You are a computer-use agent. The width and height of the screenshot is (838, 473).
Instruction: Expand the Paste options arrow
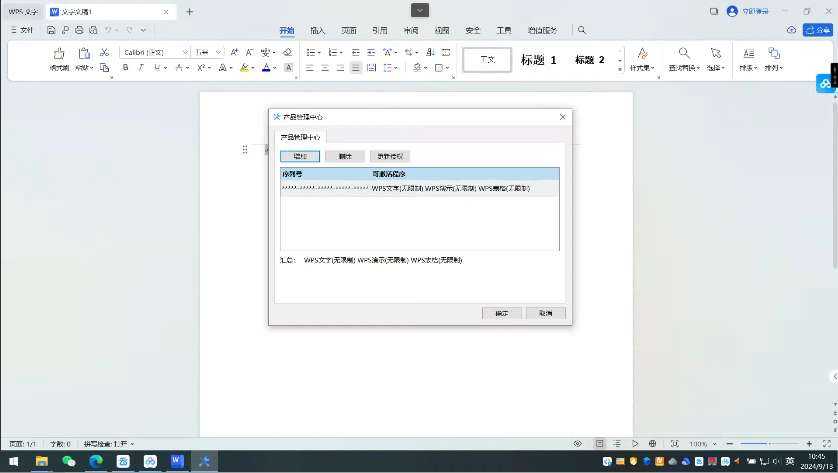(91, 68)
